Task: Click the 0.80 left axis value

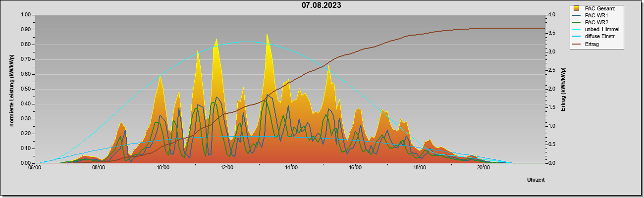Action: 25,45
